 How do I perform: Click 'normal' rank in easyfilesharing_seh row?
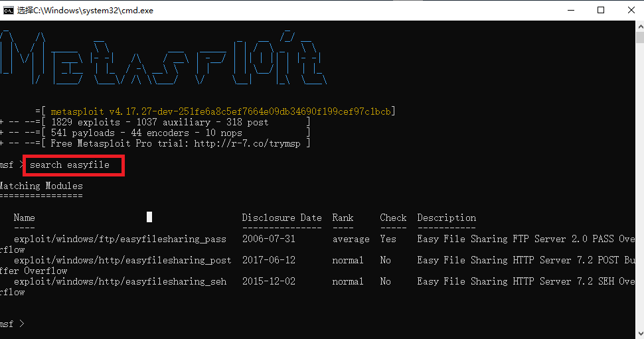(x=348, y=282)
